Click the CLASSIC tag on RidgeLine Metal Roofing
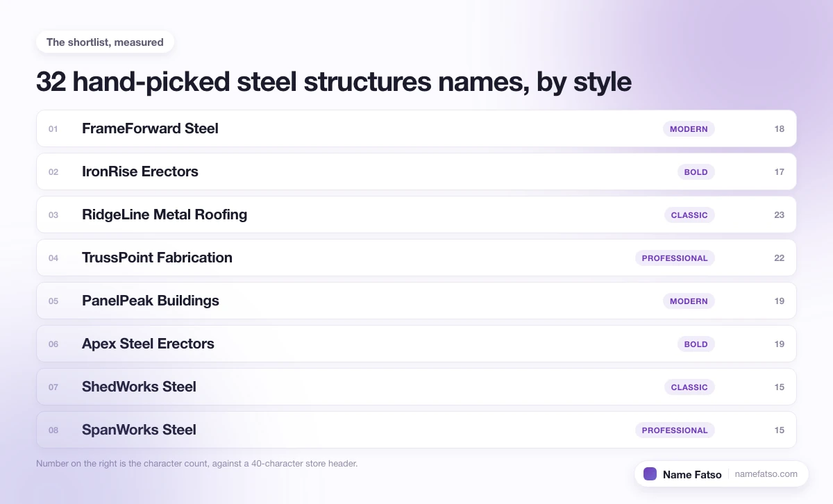The height and width of the screenshot is (504, 833). [689, 215]
